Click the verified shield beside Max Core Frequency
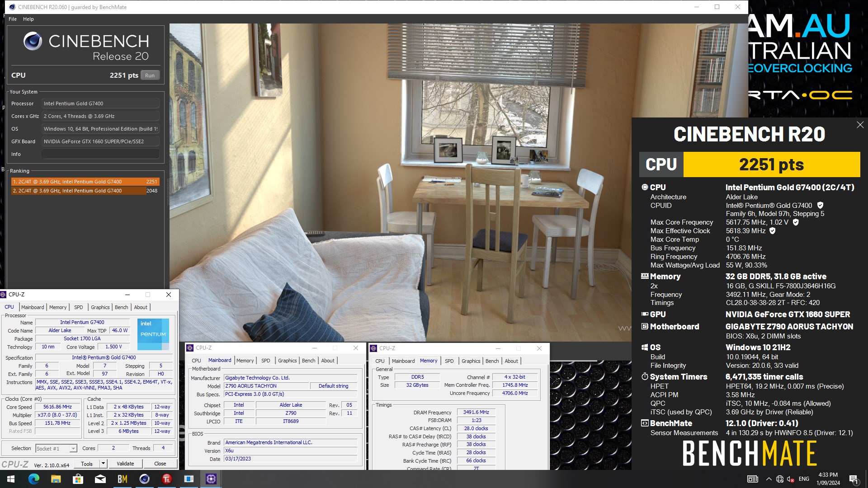This screenshot has width=868, height=488. (796, 222)
